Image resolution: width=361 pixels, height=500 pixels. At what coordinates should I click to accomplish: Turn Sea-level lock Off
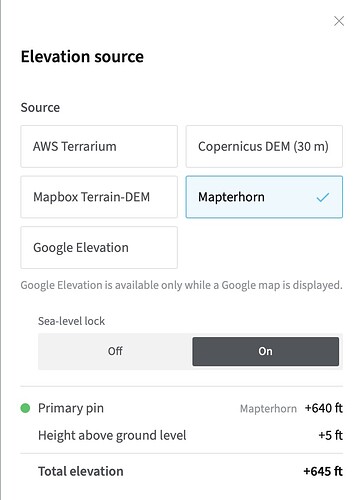pyautogui.click(x=115, y=351)
